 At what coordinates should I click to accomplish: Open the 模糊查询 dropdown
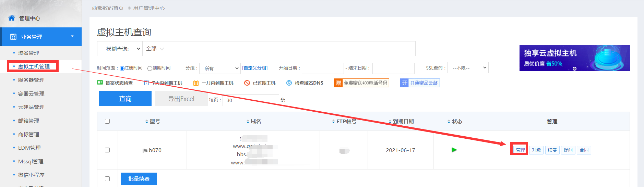[120, 49]
